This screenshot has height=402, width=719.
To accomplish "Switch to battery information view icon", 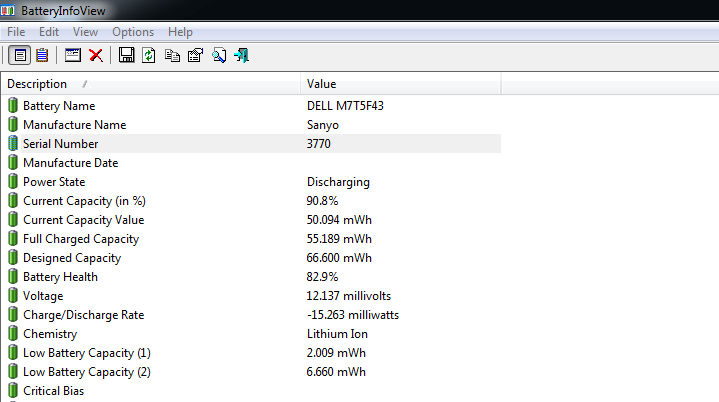I will [20, 55].
